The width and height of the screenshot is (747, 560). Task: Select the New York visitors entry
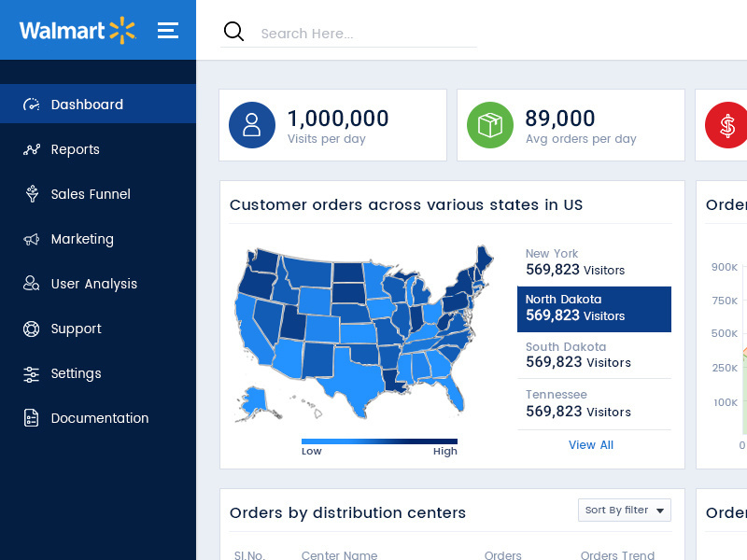(594, 262)
